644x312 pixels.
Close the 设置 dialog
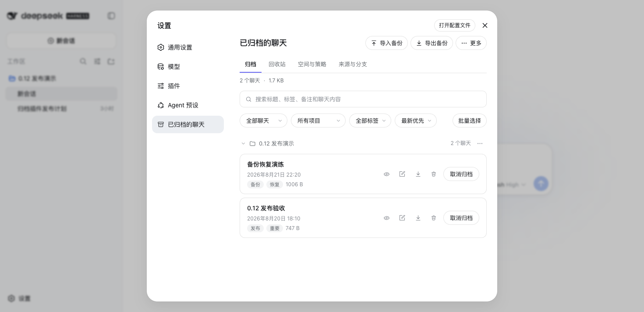485,25
